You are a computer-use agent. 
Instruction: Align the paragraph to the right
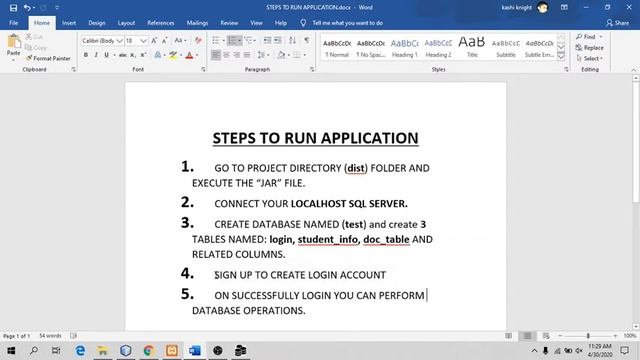[237, 55]
